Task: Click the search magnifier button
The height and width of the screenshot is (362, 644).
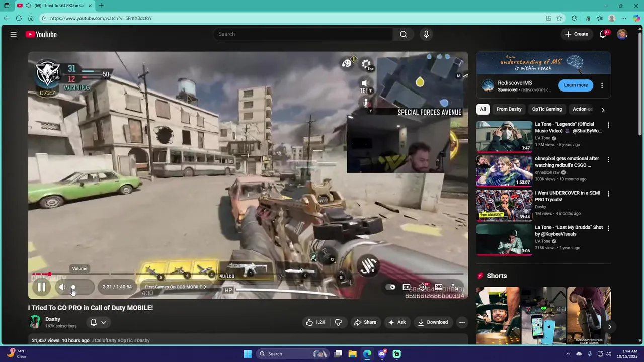Action: [x=404, y=34]
